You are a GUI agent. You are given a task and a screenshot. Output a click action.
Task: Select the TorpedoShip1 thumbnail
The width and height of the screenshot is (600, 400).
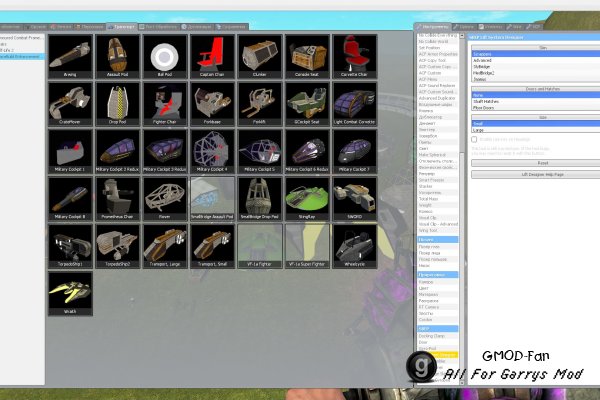[70, 247]
